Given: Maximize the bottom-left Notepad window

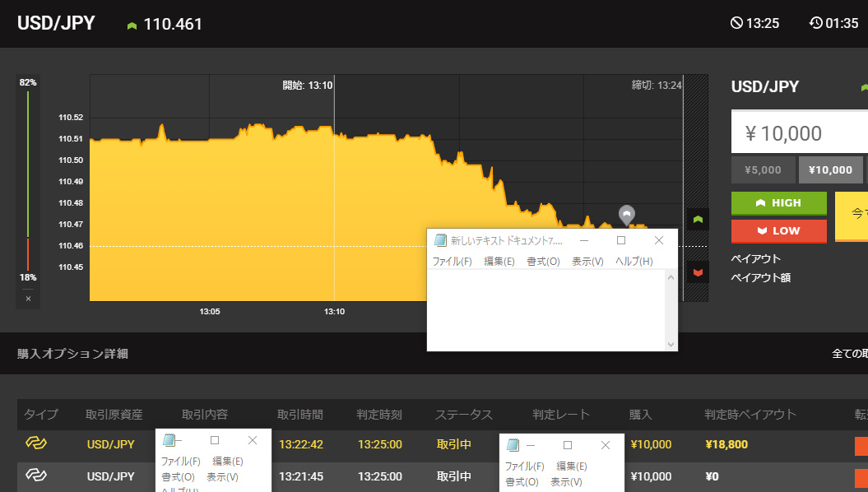Looking at the screenshot, I should click(215, 440).
